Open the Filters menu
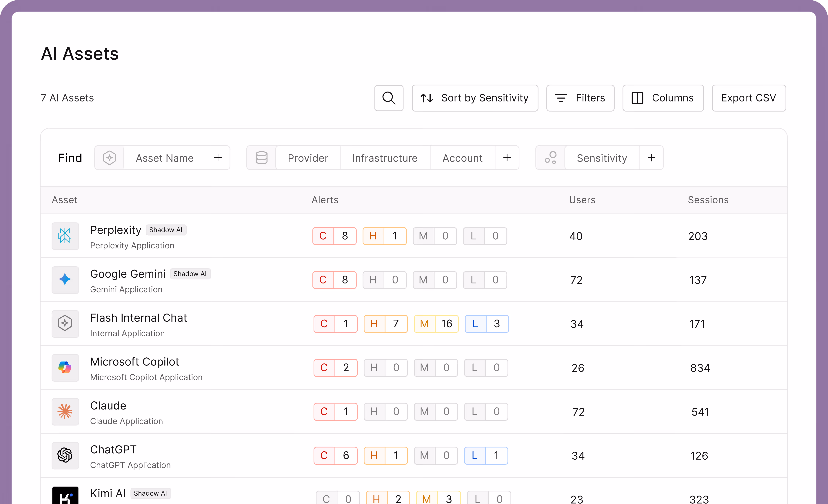This screenshot has height=504, width=828. point(580,98)
